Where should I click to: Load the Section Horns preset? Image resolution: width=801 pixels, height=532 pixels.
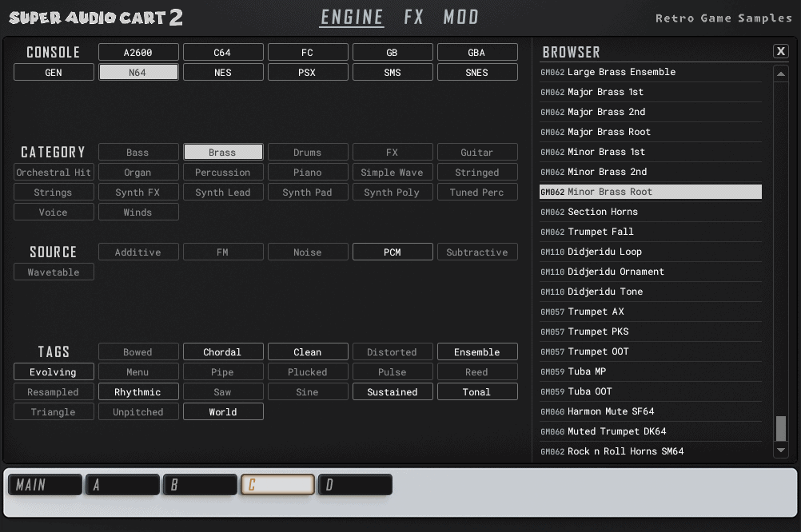650,212
